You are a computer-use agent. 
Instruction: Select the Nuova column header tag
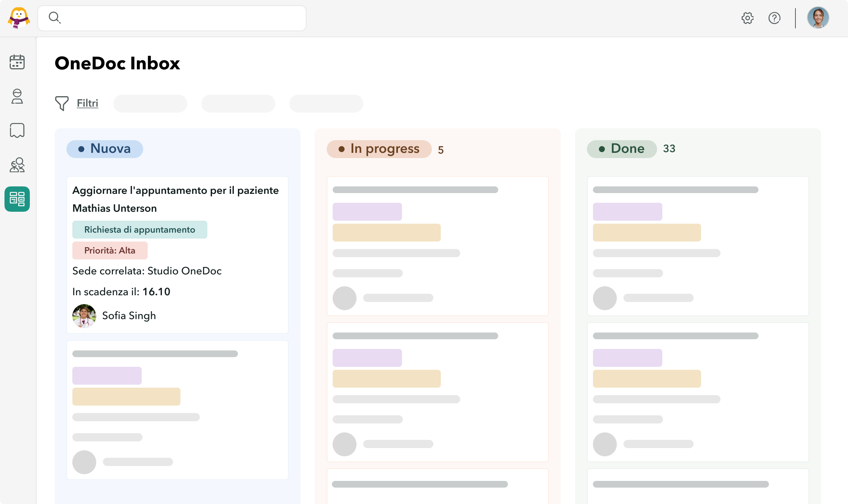click(105, 149)
